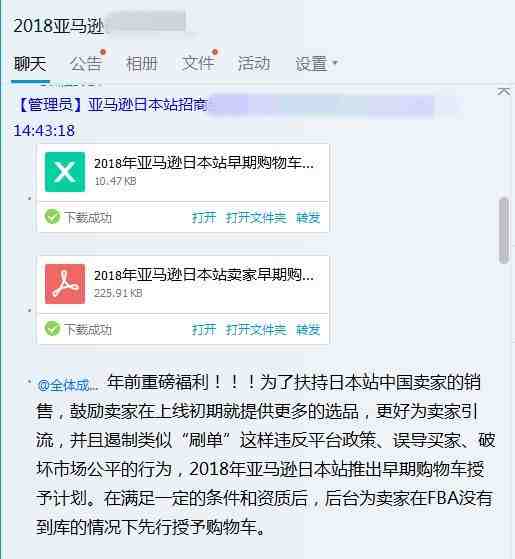This screenshot has width=515, height=559.
Task: Click 打开文件夹 for the PDF file
Action: (256, 329)
